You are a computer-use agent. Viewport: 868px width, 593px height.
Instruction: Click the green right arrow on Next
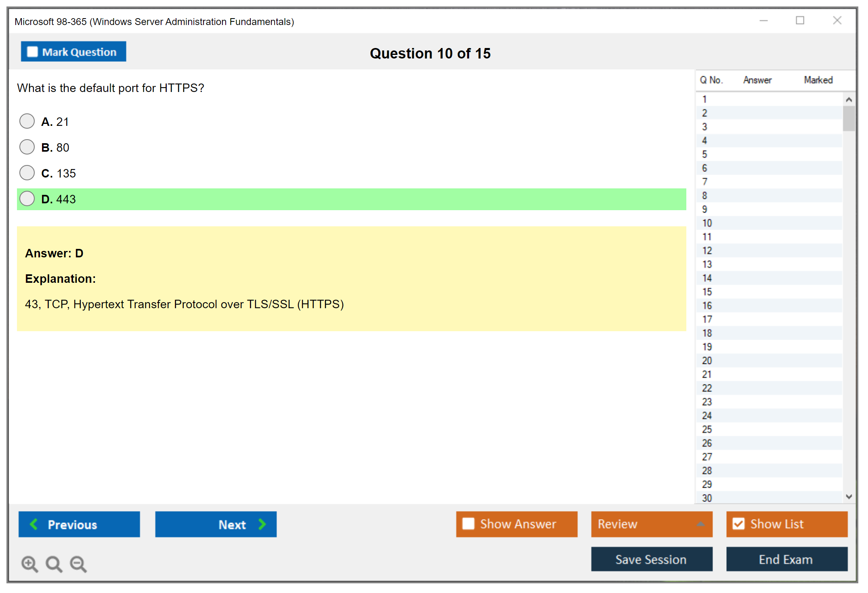click(262, 524)
